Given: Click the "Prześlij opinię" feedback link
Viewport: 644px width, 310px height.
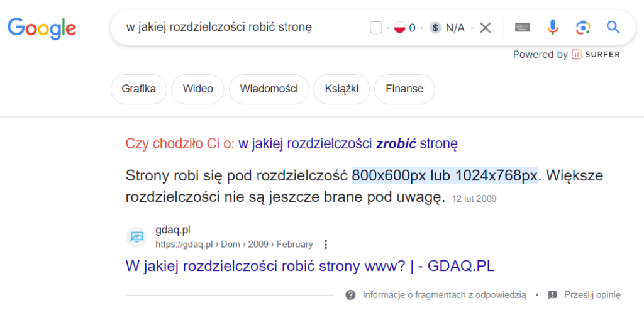Looking at the screenshot, I should pyautogui.click(x=592, y=294).
